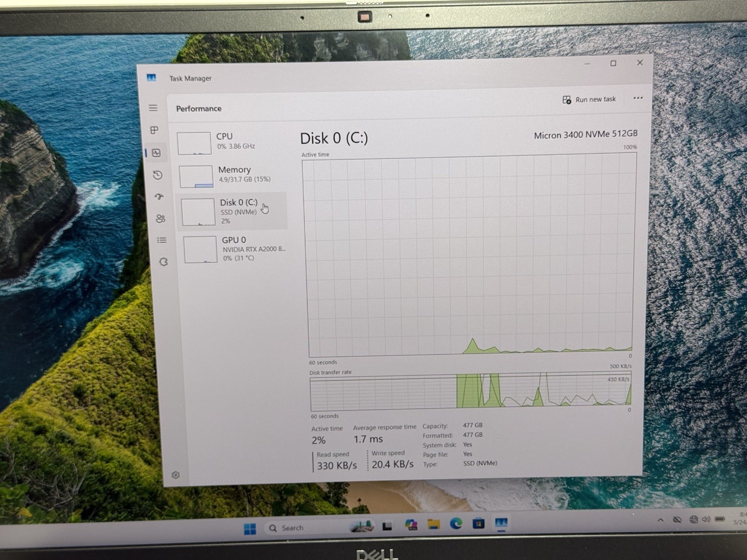
Task: Open the Users page icon
Action: (x=161, y=218)
